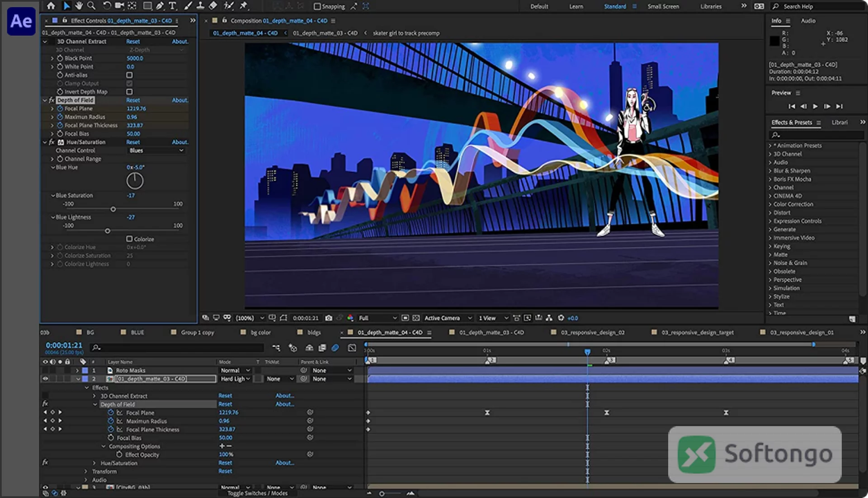This screenshot has width=868, height=498.
Task: Open the Channel Control Blues dropdown
Action: 156,150
